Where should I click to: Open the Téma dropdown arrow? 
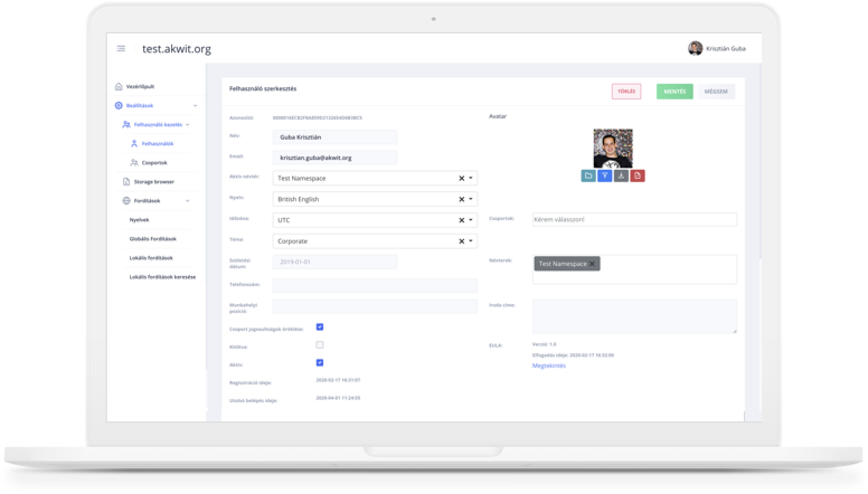point(471,241)
